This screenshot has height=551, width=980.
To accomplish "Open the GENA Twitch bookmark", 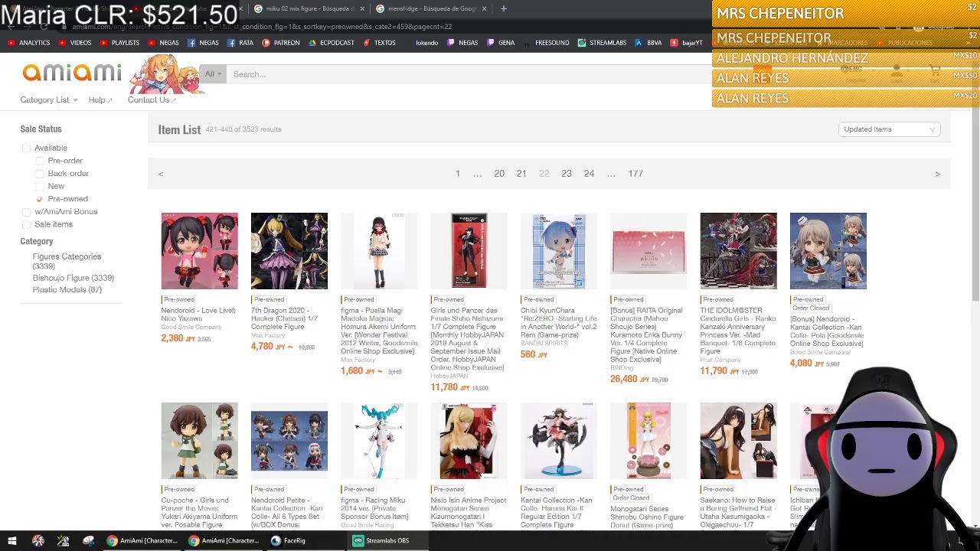I will coord(501,43).
